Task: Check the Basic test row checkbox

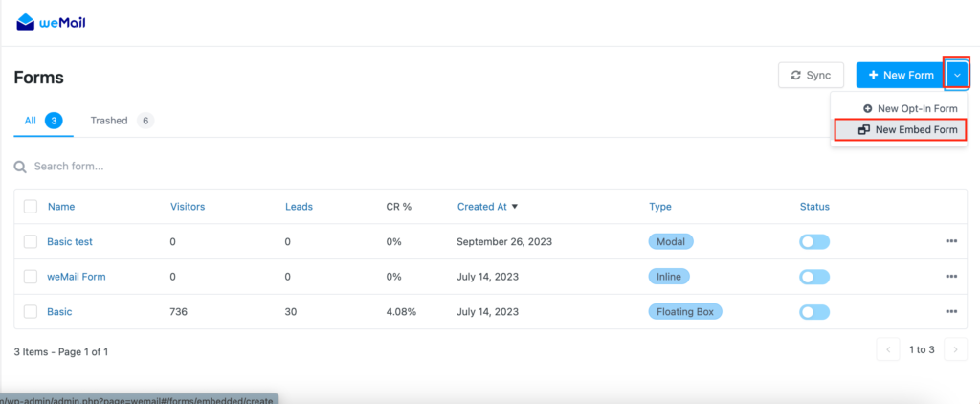Action: tap(31, 241)
